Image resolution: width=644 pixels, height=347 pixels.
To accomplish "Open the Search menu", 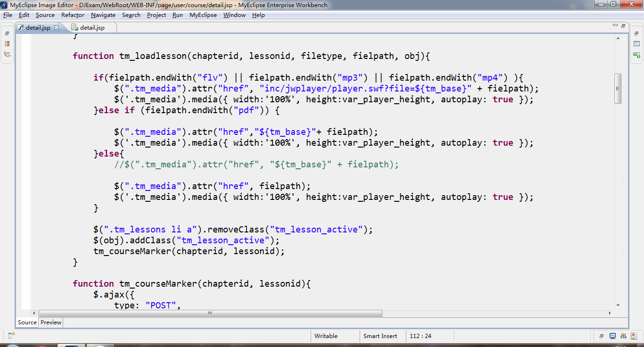I will pyautogui.click(x=131, y=15).
